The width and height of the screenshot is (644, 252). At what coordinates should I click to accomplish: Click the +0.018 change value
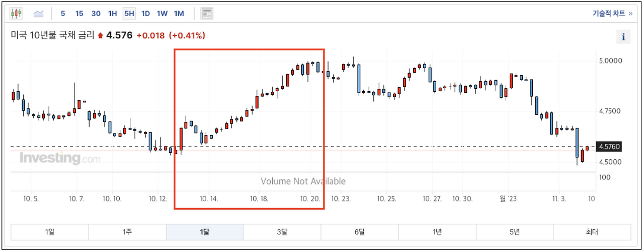pyautogui.click(x=150, y=35)
